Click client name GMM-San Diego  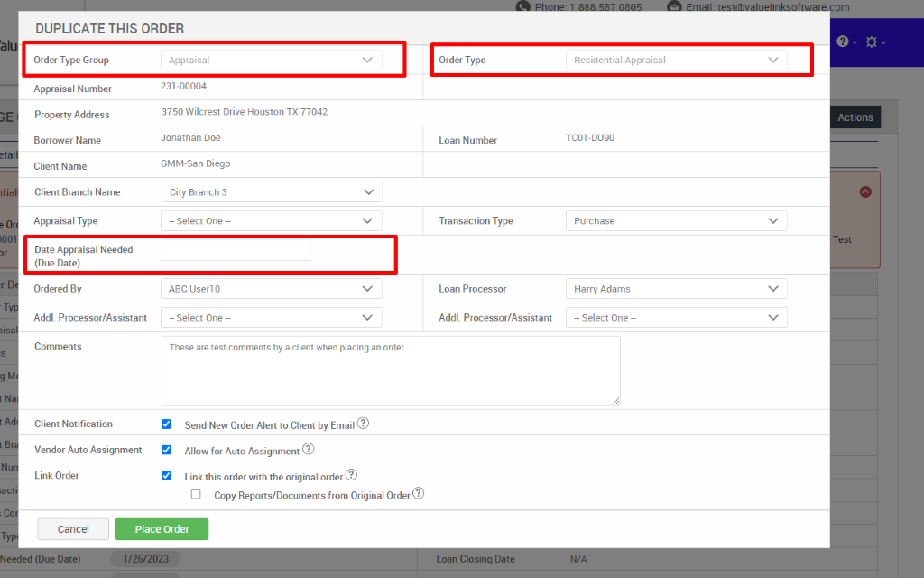195,163
